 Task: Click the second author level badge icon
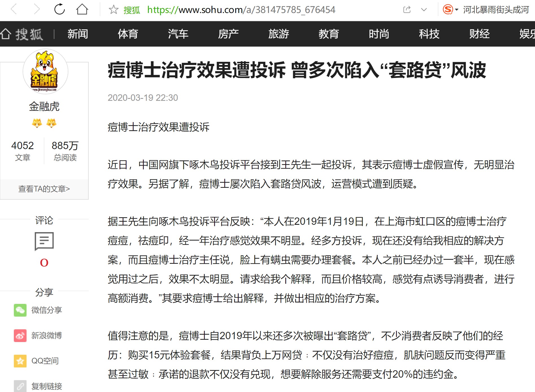(x=51, y=123)
